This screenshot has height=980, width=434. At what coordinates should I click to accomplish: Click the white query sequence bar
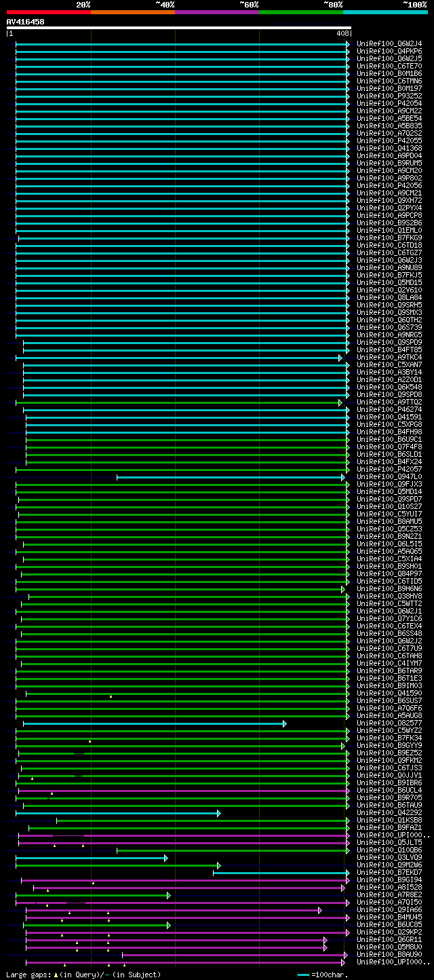(x=179, y=28)
